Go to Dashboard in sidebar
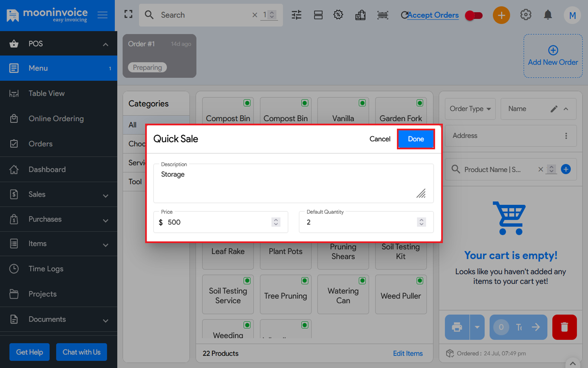 [x=47, y=170]
